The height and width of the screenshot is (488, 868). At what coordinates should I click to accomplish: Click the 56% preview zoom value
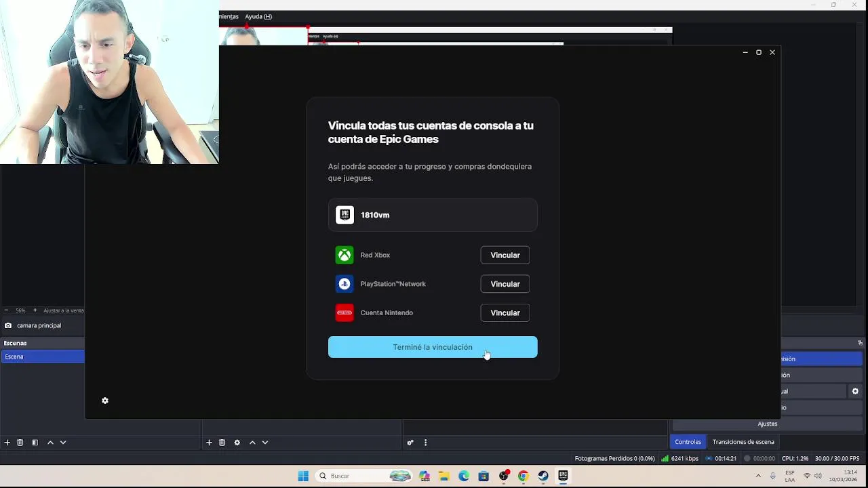[x=20, y=310]
